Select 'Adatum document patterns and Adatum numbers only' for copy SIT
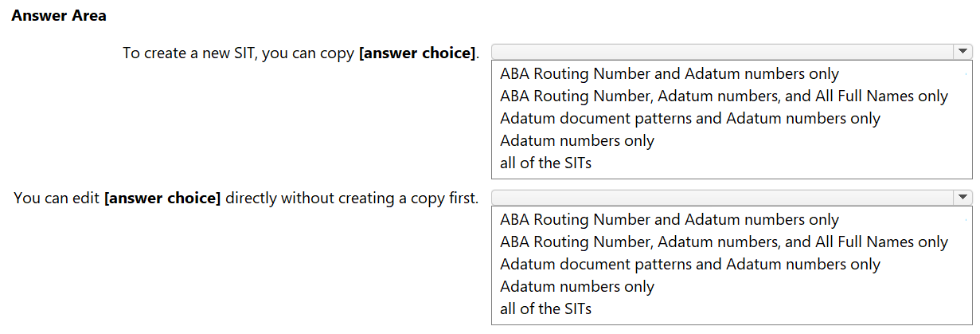The width and height of the screenshot is (980, 334). (690, 119)
